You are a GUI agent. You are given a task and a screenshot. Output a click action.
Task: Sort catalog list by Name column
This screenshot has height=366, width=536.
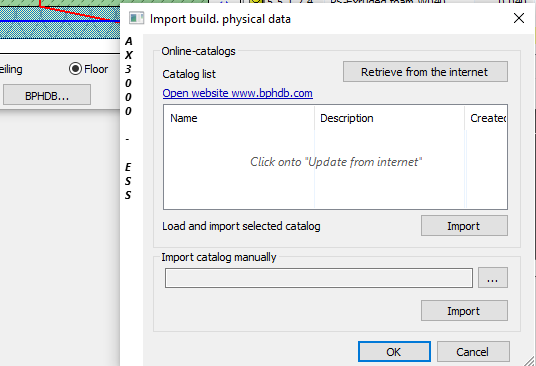(x=239, y=118)
